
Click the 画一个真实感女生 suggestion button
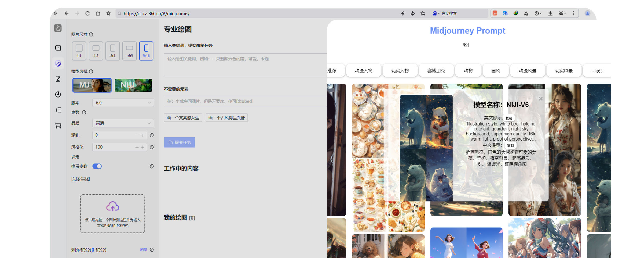coord(183,118)
